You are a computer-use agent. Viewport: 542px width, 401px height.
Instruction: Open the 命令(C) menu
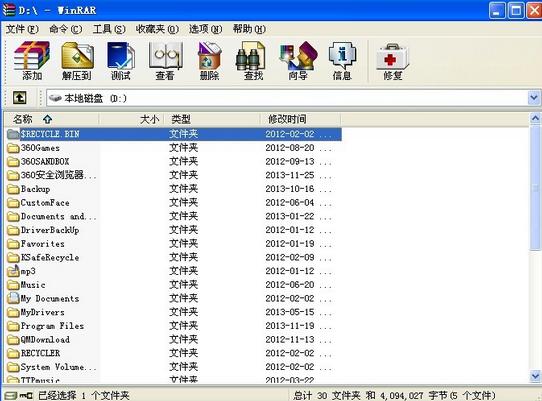point(65,29)
